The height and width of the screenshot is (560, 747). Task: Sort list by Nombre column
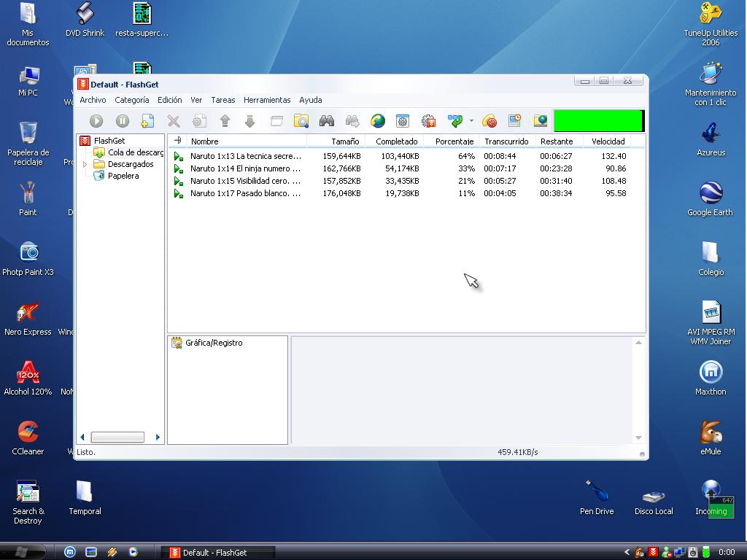coord(246,141)
